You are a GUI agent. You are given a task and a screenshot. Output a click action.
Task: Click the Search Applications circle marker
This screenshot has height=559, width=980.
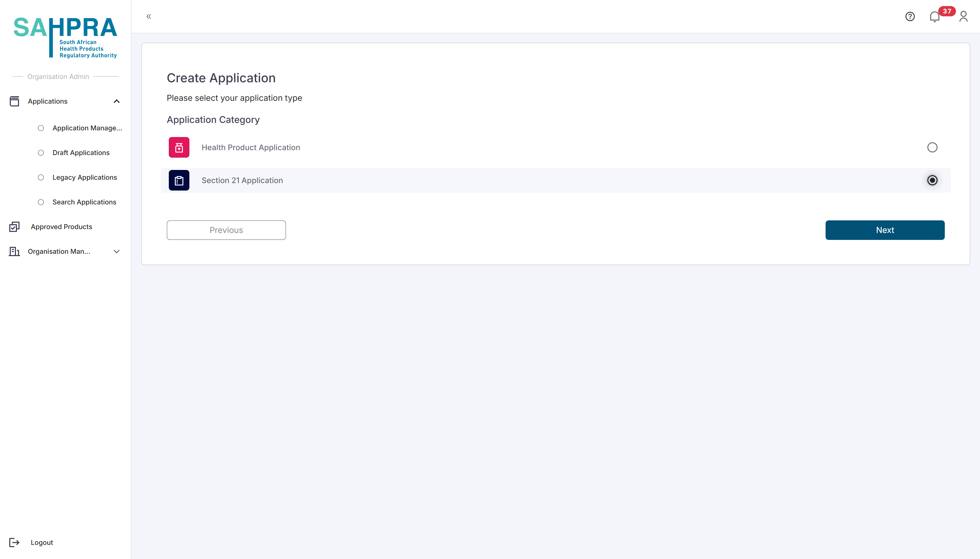coord(41,202)
